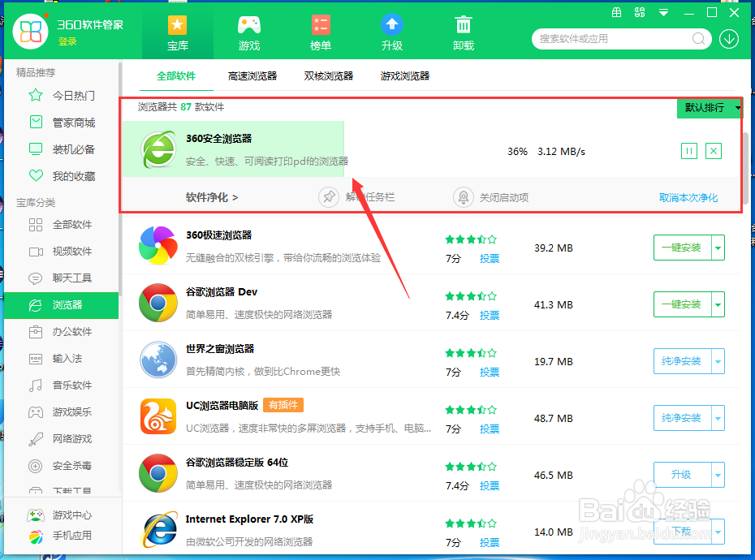Select 音乐软件 category

click(x=62, y=386)
